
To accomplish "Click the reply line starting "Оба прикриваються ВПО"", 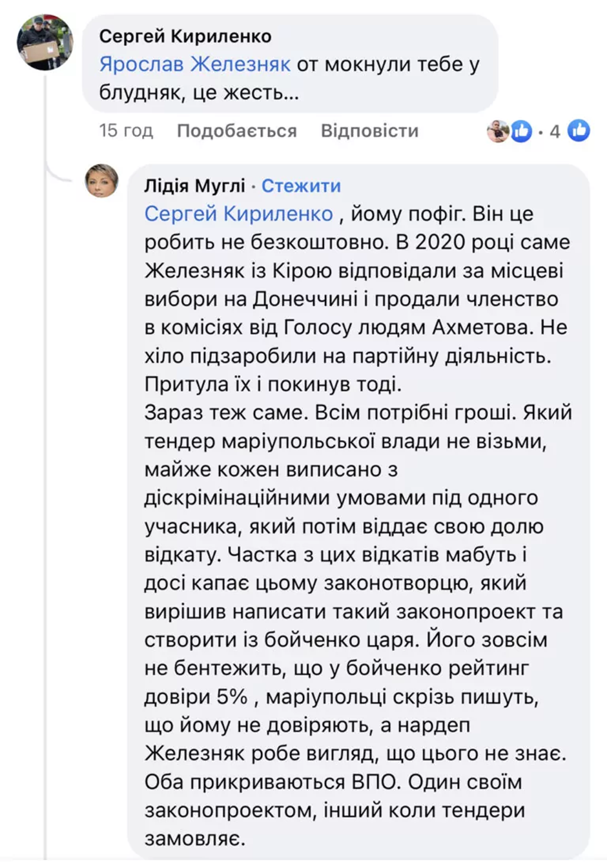I will 333,781.
